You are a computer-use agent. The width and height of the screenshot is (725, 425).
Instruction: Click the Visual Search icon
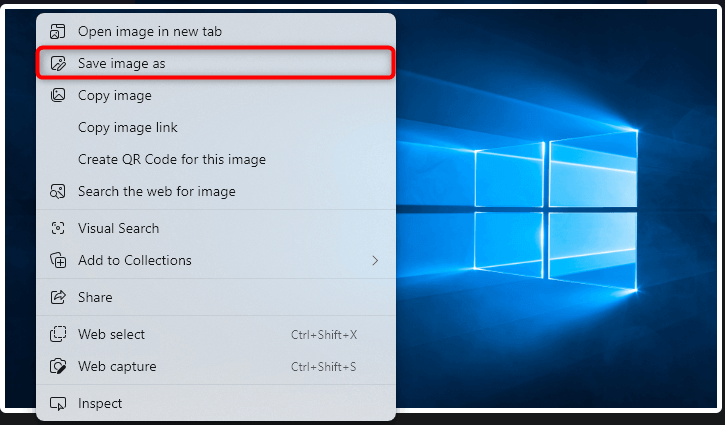pyautogui.click(x=58, y=228)
